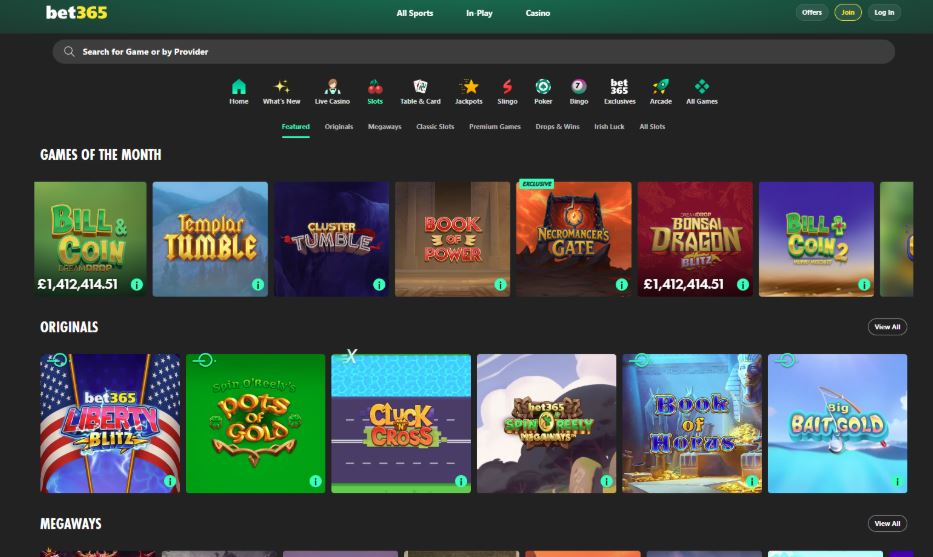Open the Slingo category
Viewport: 933px width, 557px height.
click(x=507, y=92)
